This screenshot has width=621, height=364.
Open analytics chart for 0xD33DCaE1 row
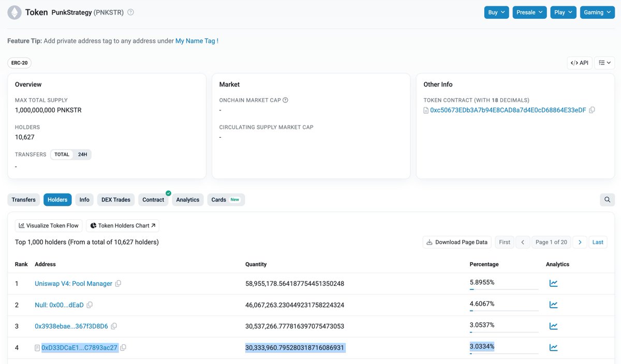coord(553,347)
